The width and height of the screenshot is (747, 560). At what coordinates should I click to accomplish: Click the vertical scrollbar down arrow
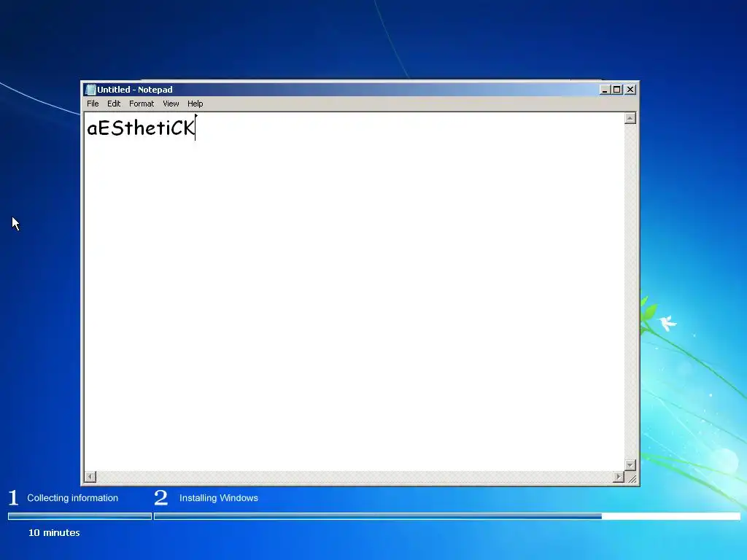tap(630, 465)
